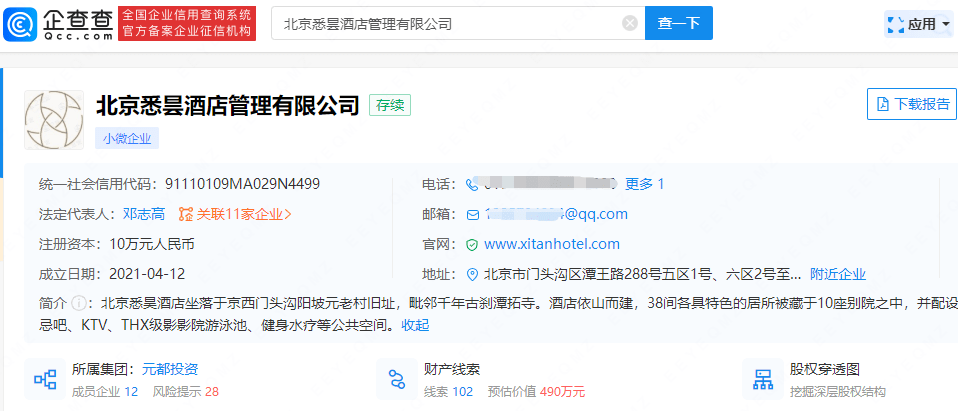Click the 所属集团 group structure icon
Screen dimensions: 958x411
click(45, 379)
